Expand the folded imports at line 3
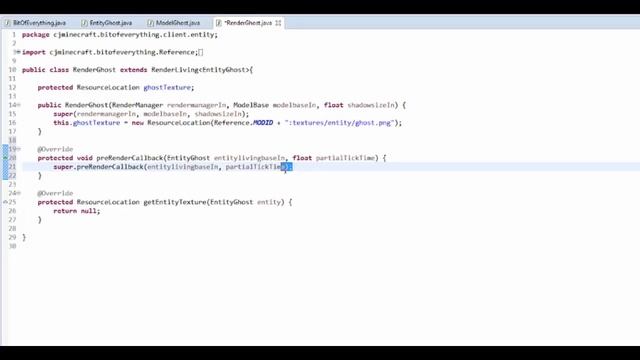Image resolution: width=640 pixels, height=360 pixels. click(18, 52)
